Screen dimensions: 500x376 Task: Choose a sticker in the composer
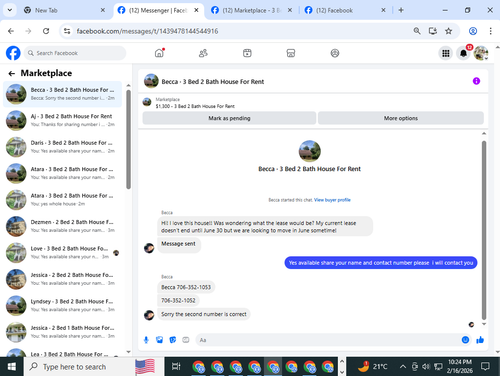(173, 340)
